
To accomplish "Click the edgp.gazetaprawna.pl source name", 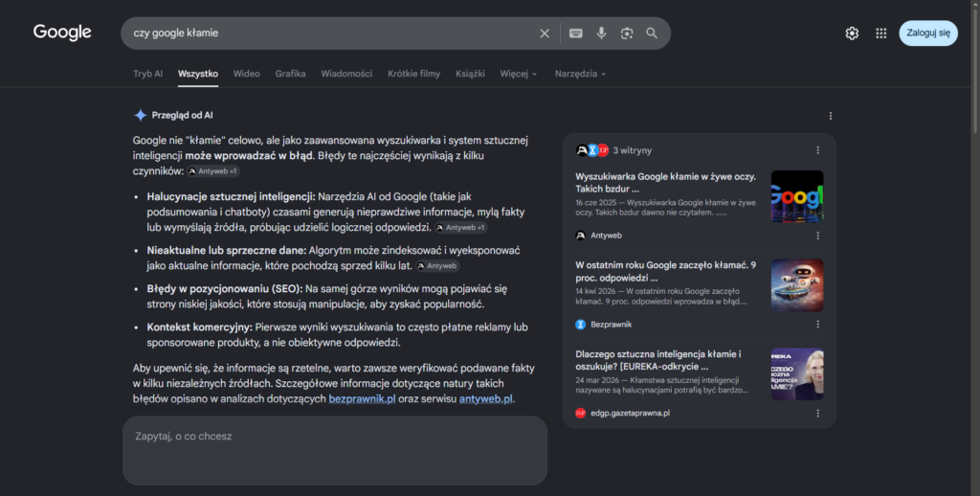I will (630, 414).
